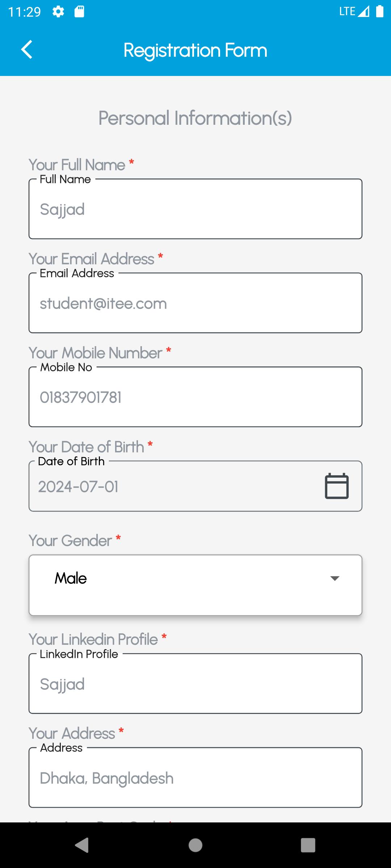Tap the Address input box
Screen dimensions: 391x868
point(195,778)
